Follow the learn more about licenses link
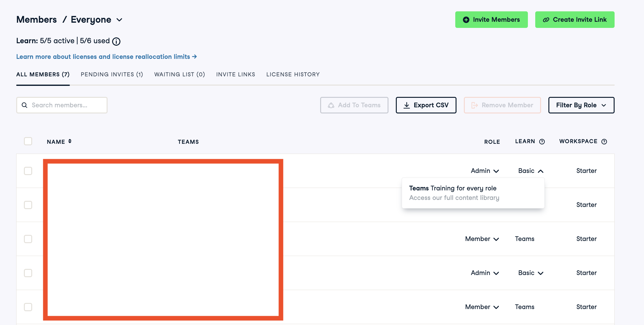This screenshot has height=325, width=644. coord(106,57)
